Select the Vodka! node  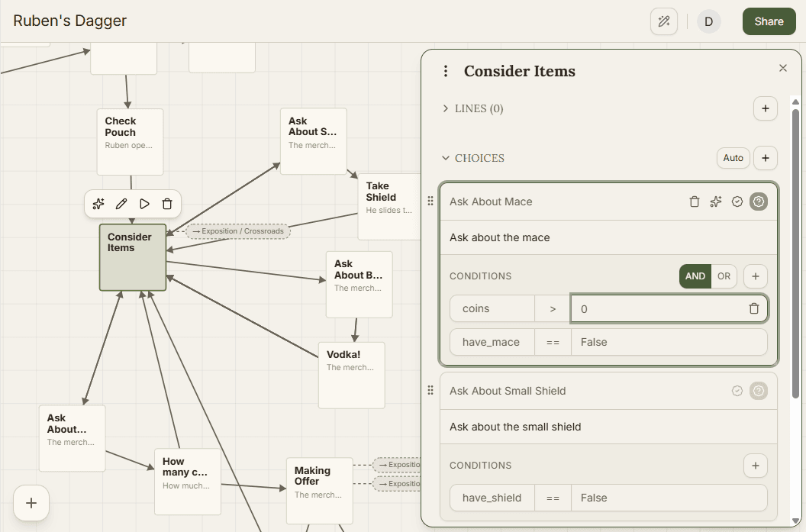click(352, 376)
